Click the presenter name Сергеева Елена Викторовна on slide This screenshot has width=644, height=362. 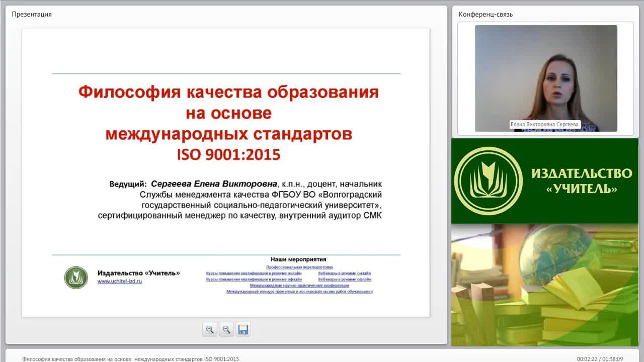tap(214, 184)
